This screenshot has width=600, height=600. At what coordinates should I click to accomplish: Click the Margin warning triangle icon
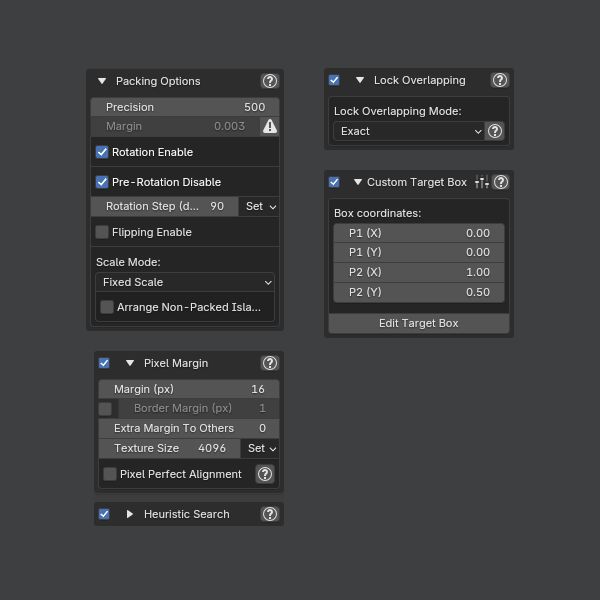[x=270, y=126]
